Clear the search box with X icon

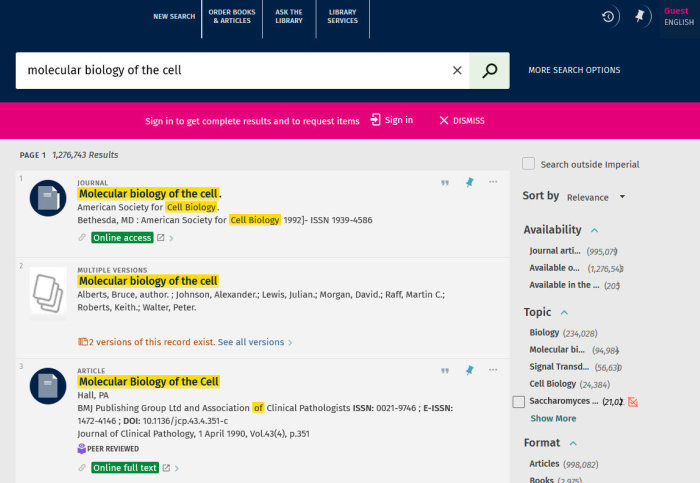coord(457,70)
